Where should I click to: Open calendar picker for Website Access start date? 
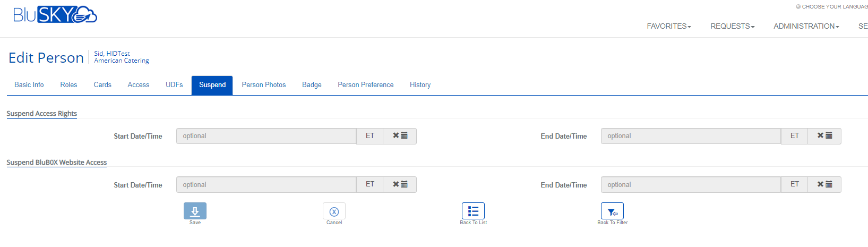pyautogui.click(x=404, y=184)
